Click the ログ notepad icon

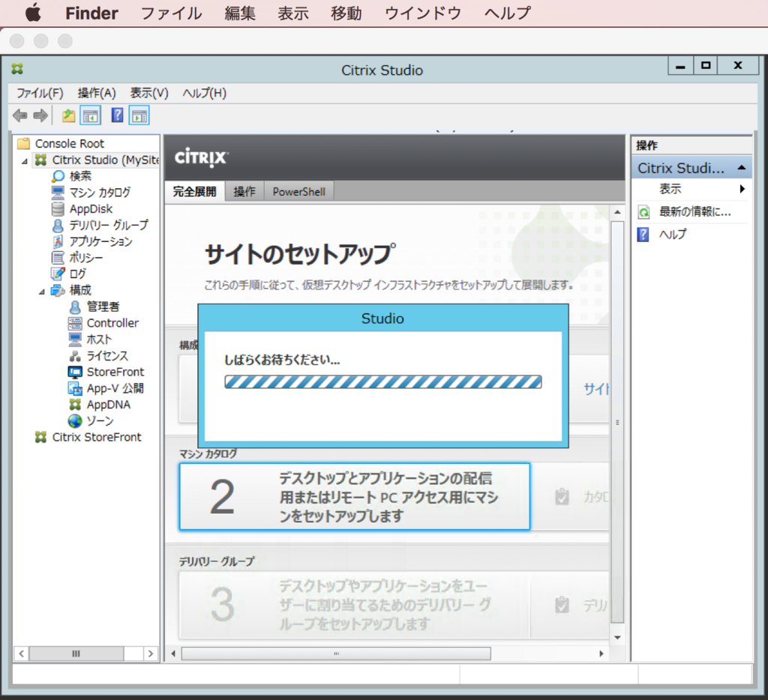[x=58, y=274]
